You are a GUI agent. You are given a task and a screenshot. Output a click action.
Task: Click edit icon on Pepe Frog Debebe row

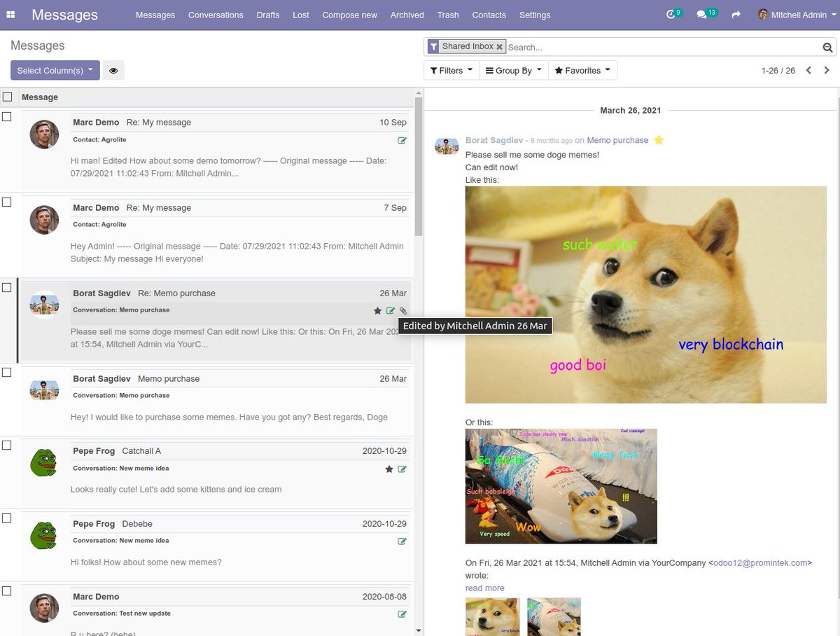coord(402,541)
